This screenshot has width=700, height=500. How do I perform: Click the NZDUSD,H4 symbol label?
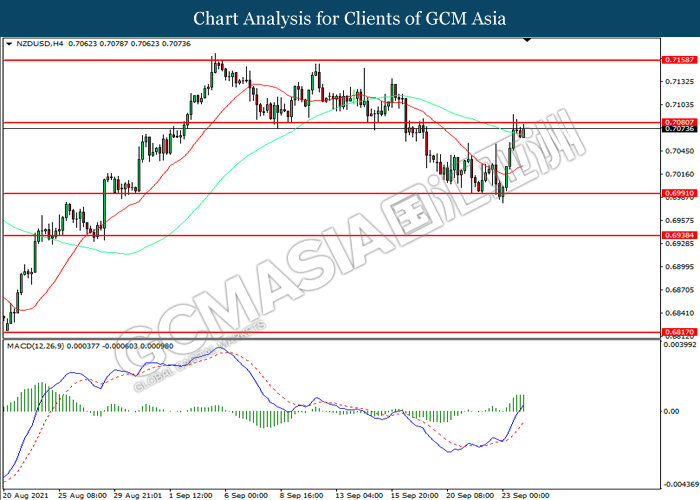point(40,44)
